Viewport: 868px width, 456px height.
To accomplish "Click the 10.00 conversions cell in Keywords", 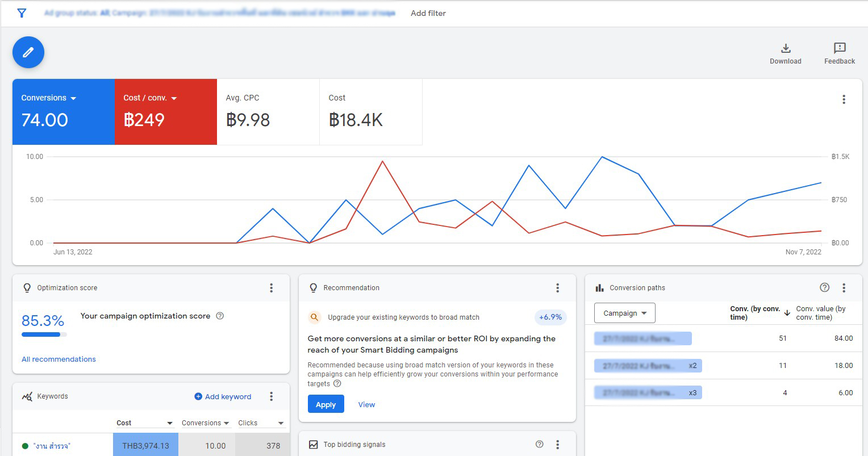I will point(207,446).
